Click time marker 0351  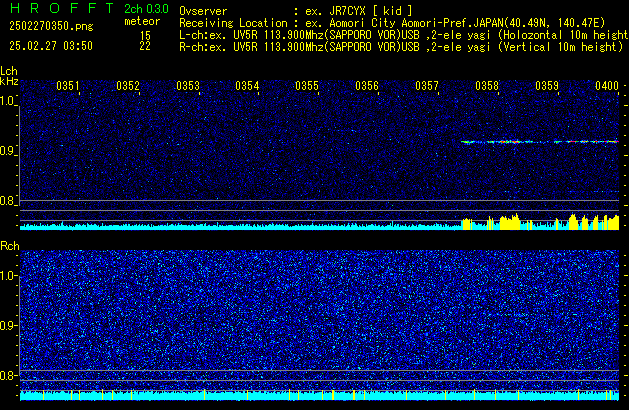[68, 86]
